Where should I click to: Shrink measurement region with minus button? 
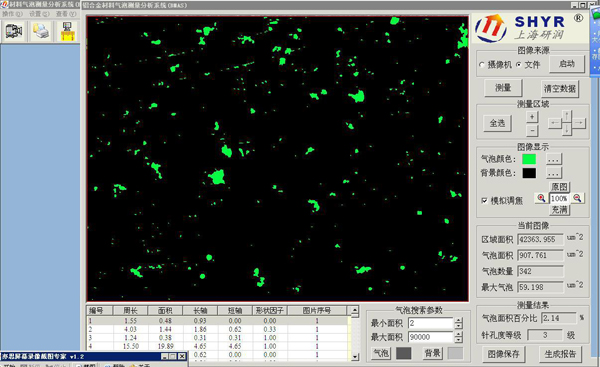click(x=532, y=130)
